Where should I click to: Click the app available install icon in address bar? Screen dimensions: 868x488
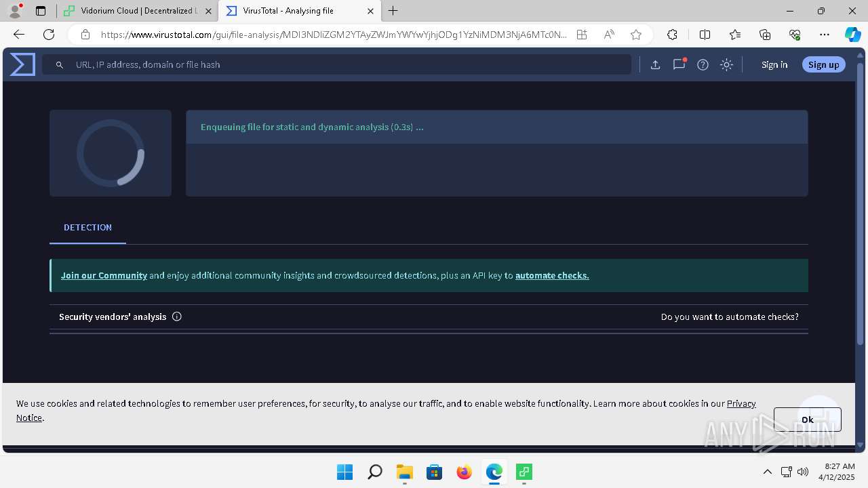pyautogui.click(x=582, y=35)
